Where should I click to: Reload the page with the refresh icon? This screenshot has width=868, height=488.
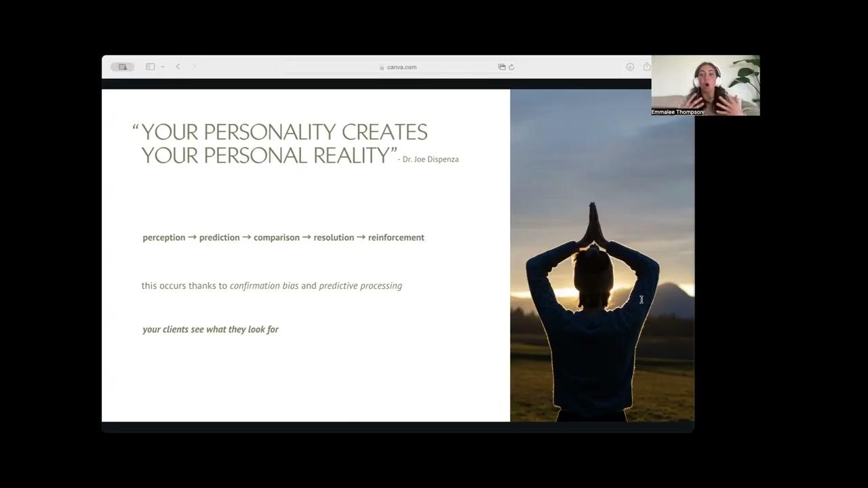[x=511, y=67]
